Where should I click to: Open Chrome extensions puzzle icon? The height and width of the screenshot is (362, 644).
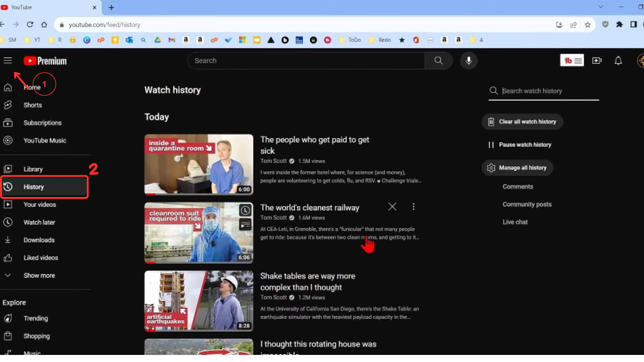619,25
